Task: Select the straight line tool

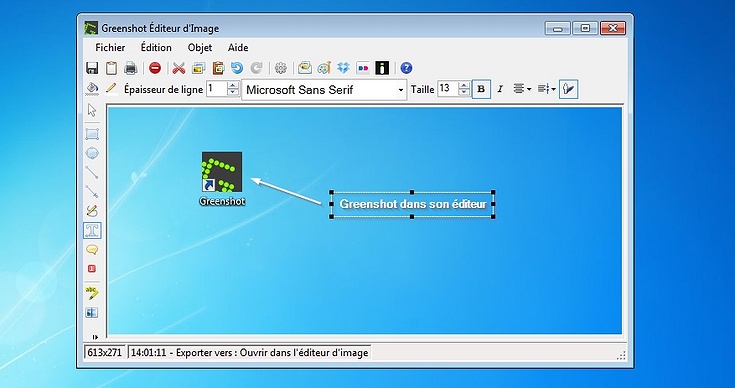Action: click(92, 172)
